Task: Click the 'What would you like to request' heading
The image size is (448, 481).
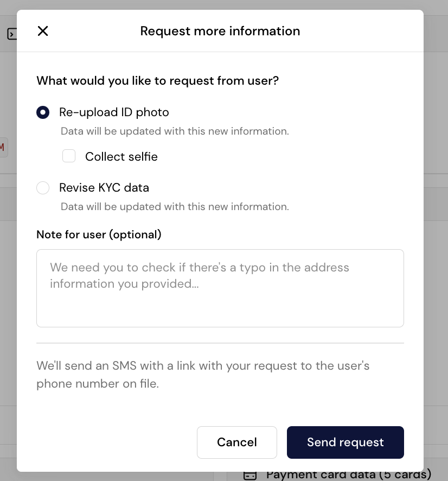Action: pyautogui.click(x=157, y=80)
